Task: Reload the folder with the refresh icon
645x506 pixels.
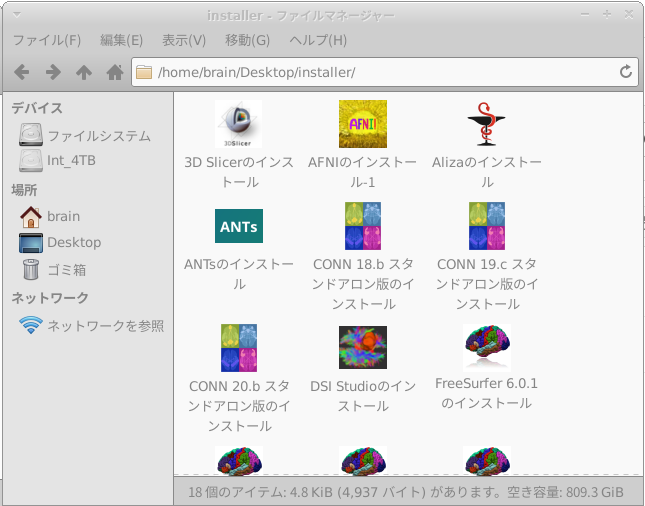Action: [626, 72]
